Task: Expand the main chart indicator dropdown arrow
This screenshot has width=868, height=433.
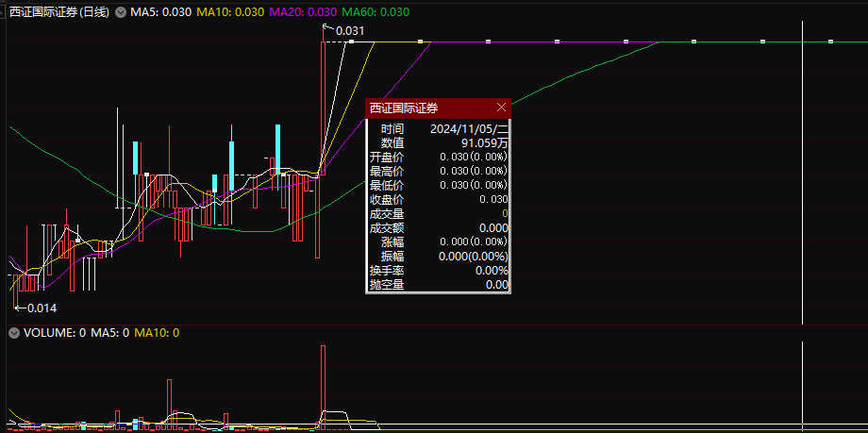Action: coord(121,12)
